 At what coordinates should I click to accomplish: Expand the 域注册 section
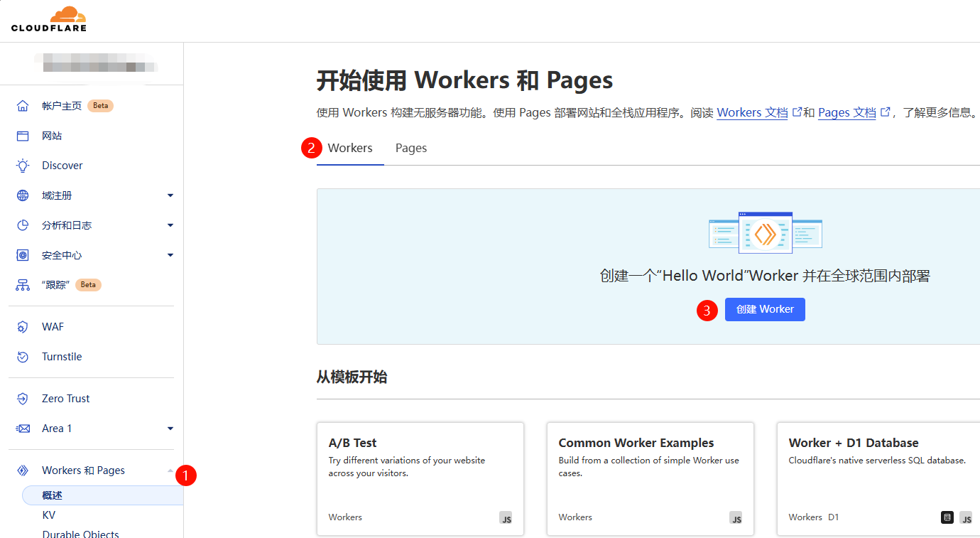coord(170,195)
